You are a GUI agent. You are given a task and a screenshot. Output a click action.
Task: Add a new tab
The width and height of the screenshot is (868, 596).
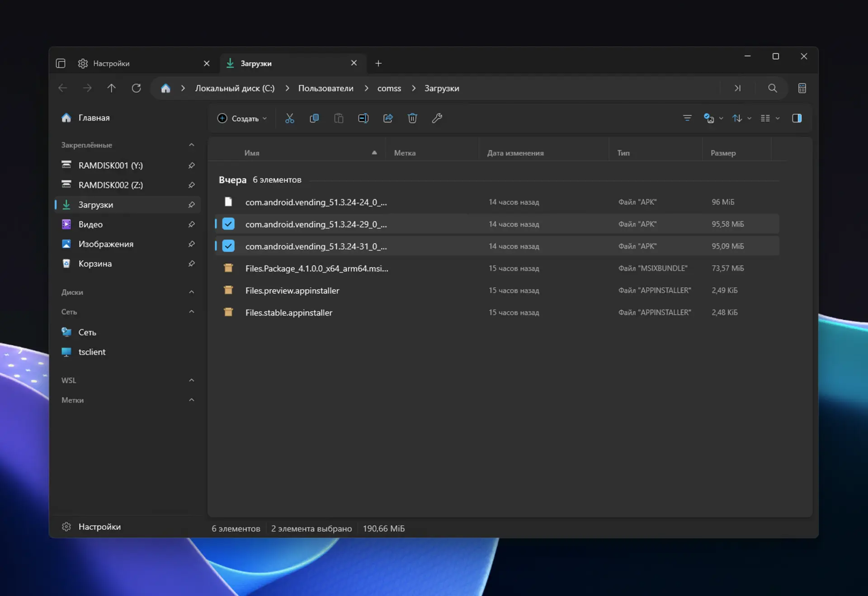[x=378, y=63]
